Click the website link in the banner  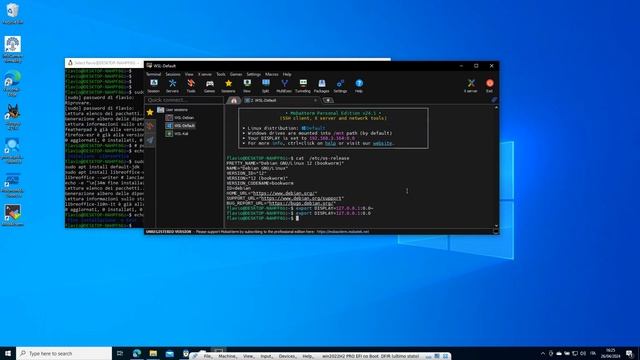tap(382, 143)
